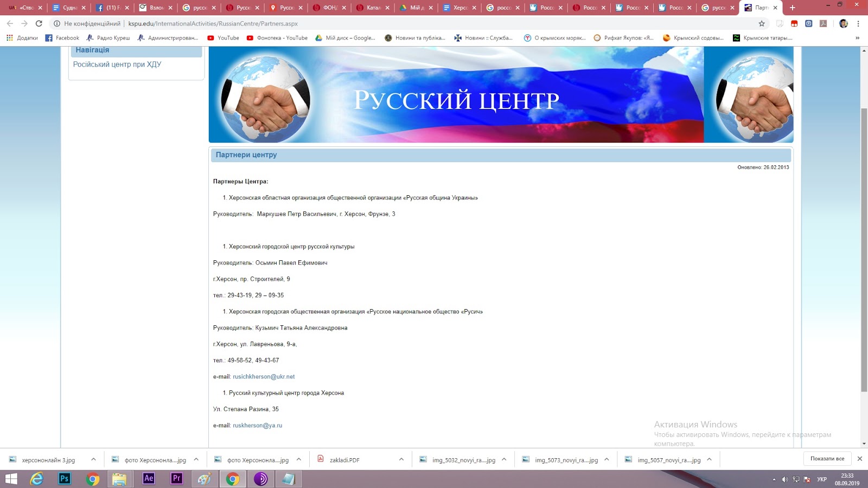Open After Effects from the taskbar
The height and width of the screenshot is (488, 868).
pos(148,479)
